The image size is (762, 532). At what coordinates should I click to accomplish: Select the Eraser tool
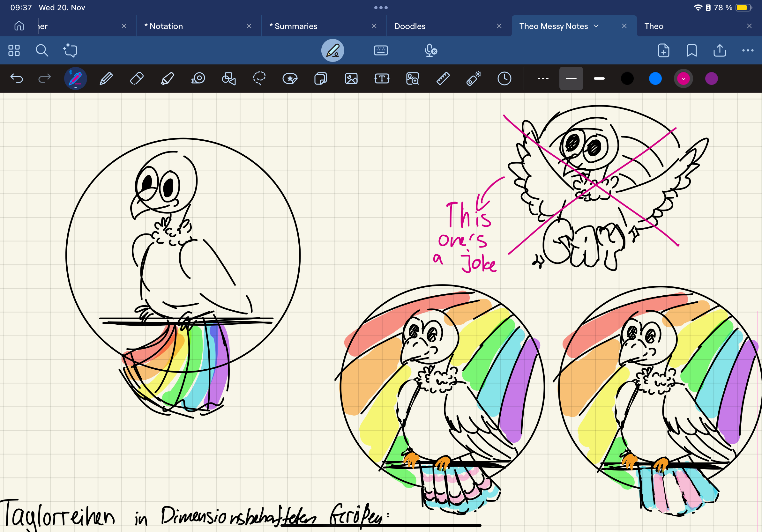click(x=137, y=78)
